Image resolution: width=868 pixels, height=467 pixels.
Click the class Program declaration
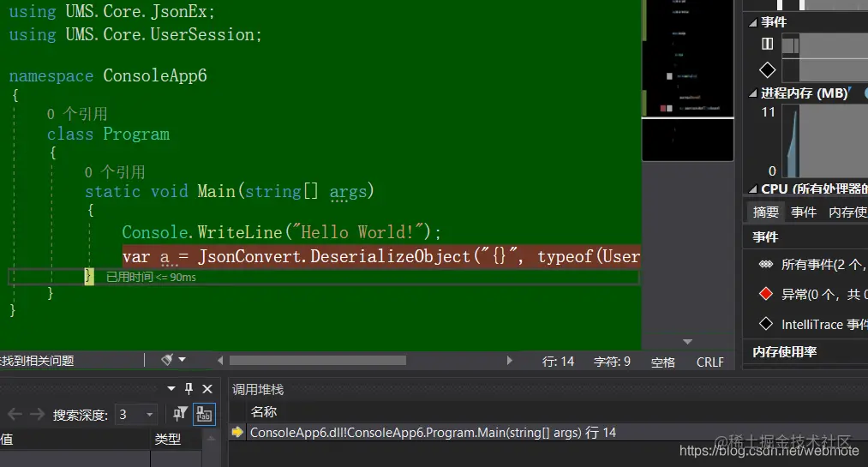pos(108,135)
